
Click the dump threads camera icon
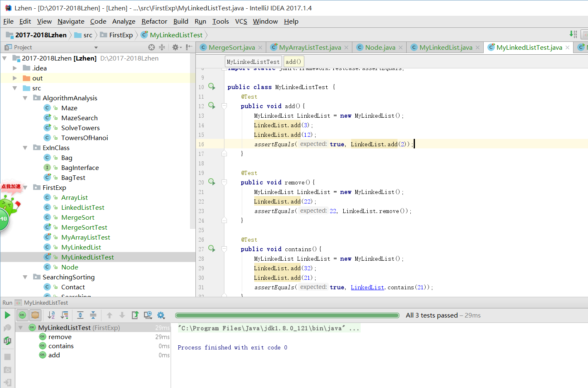pyautogui.click(x=7, y=370)
